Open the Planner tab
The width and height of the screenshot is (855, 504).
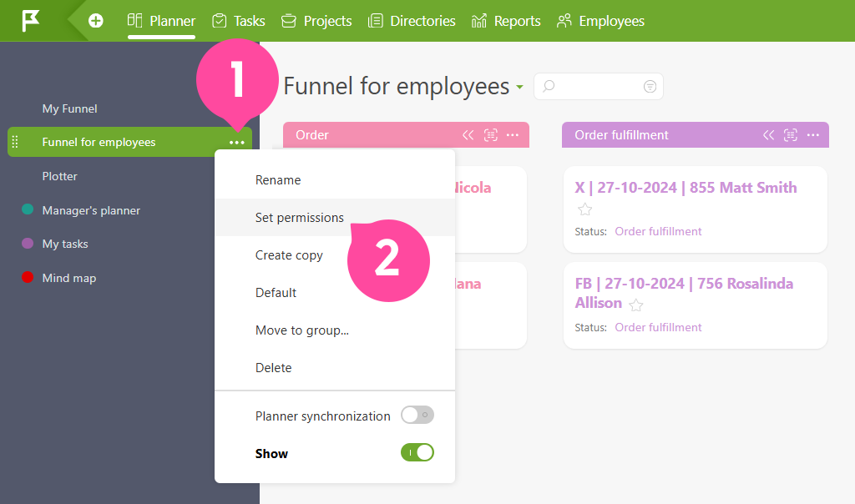tap(161, 21)
